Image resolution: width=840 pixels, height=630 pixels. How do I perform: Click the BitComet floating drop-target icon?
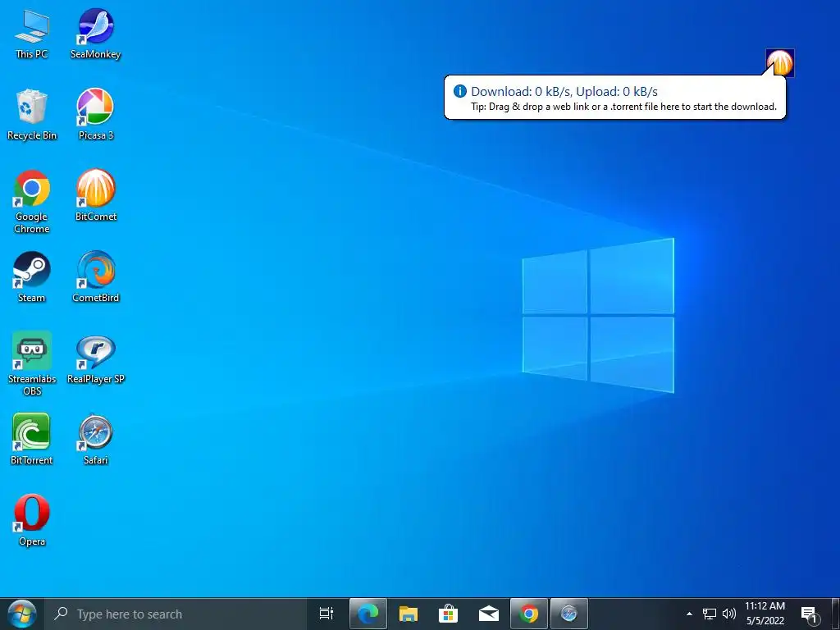pos(780,62)
